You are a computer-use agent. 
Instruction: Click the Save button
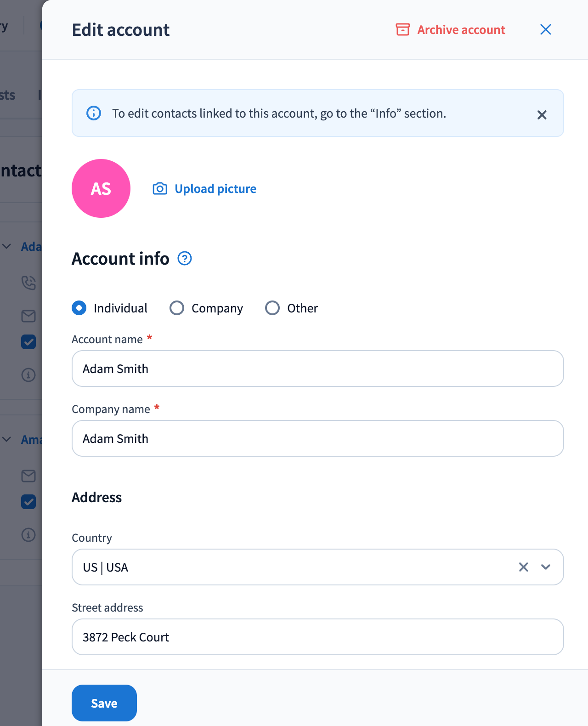104,703
